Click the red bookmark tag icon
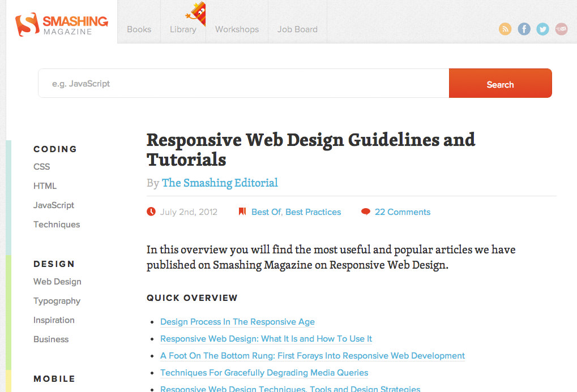Image resolution: width=577 pixels, height=392 pixels. click(242, 212)
